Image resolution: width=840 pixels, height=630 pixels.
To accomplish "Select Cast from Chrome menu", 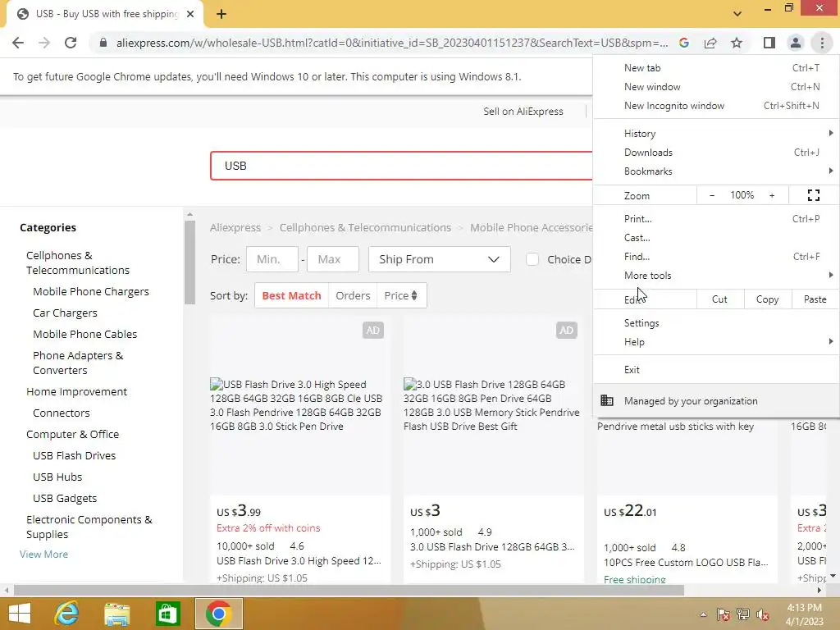I will [x=715, y=237].
